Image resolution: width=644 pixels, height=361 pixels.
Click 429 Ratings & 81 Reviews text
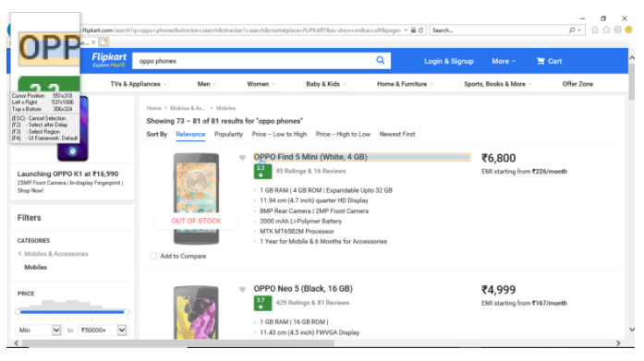pyautogui.click(x=312, y=303)
